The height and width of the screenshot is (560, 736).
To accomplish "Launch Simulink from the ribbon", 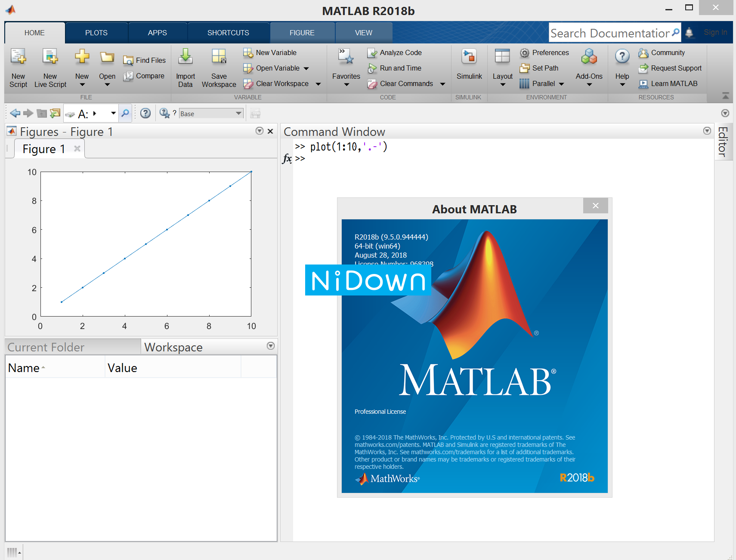I will [x=469, y=65].
